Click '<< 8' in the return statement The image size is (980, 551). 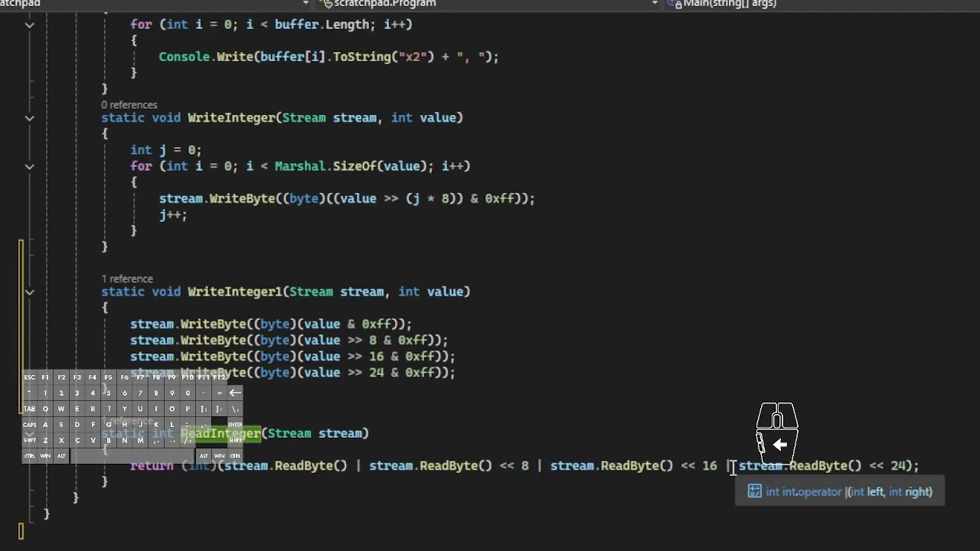coord(514,465)
